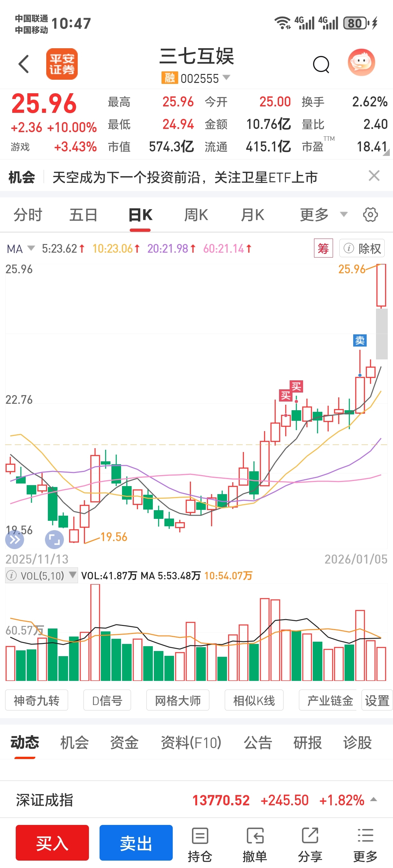Tap current price 25.96 header
The width and height of the screenshot is (393, 868).
44,103
